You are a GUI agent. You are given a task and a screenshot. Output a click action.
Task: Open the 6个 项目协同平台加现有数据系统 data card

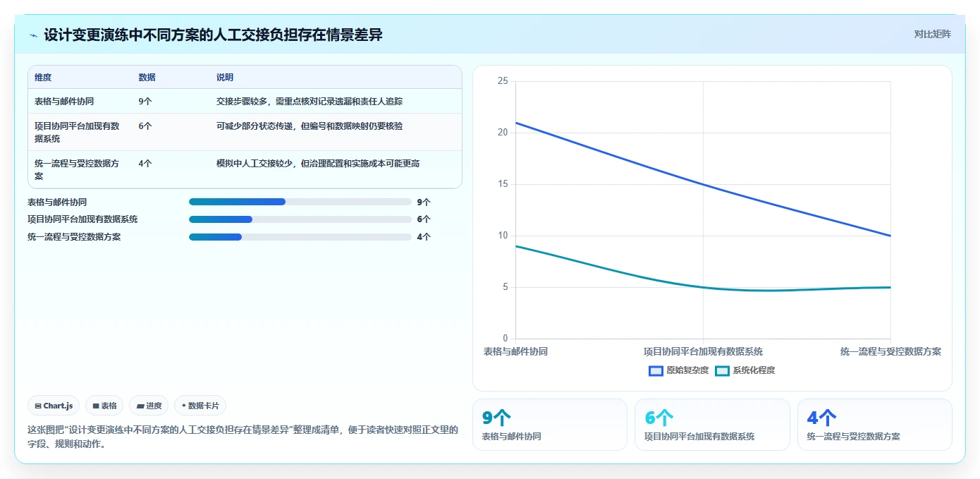pos(712,425)
